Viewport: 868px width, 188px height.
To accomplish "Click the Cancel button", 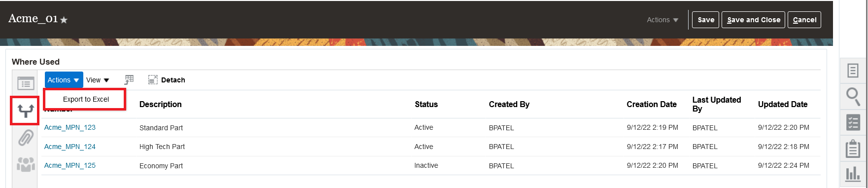I will click(x=804, y=20).
